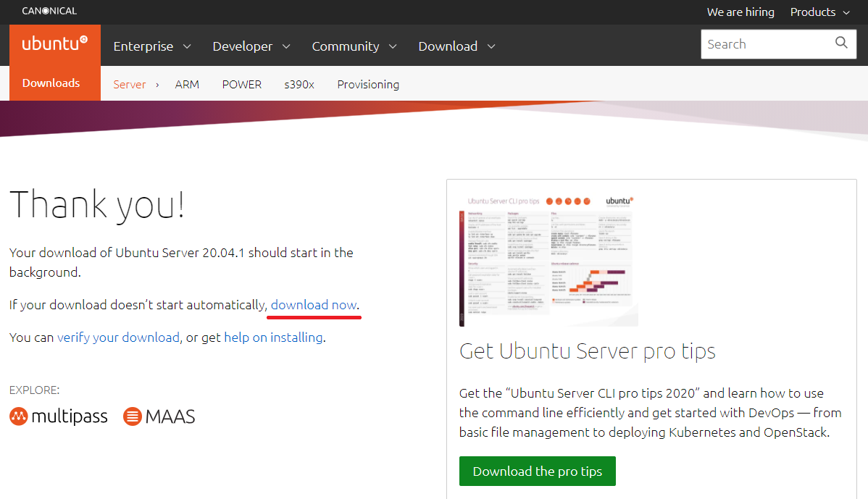Click the search magnifier icon

(x=841, y=43)
